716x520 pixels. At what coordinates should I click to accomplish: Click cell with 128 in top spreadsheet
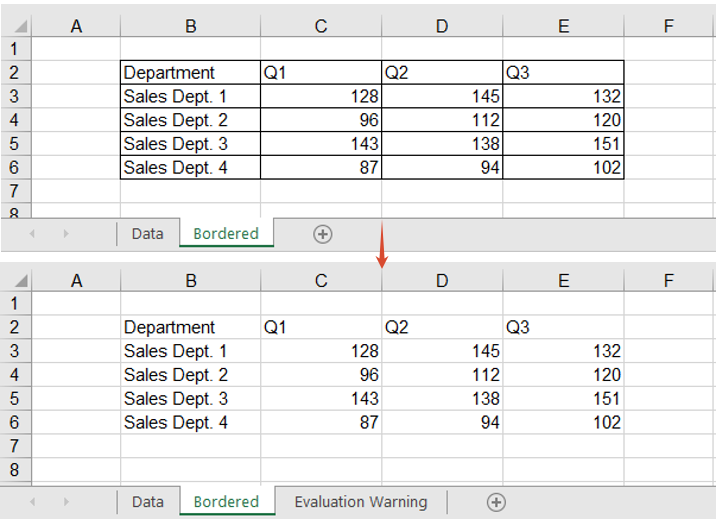tap(321, 96)
